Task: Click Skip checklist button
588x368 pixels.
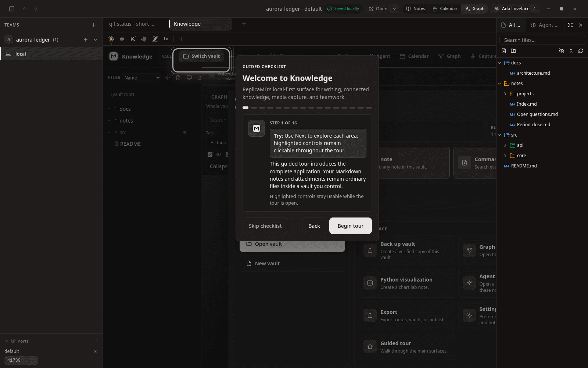Action: (265, 226)
